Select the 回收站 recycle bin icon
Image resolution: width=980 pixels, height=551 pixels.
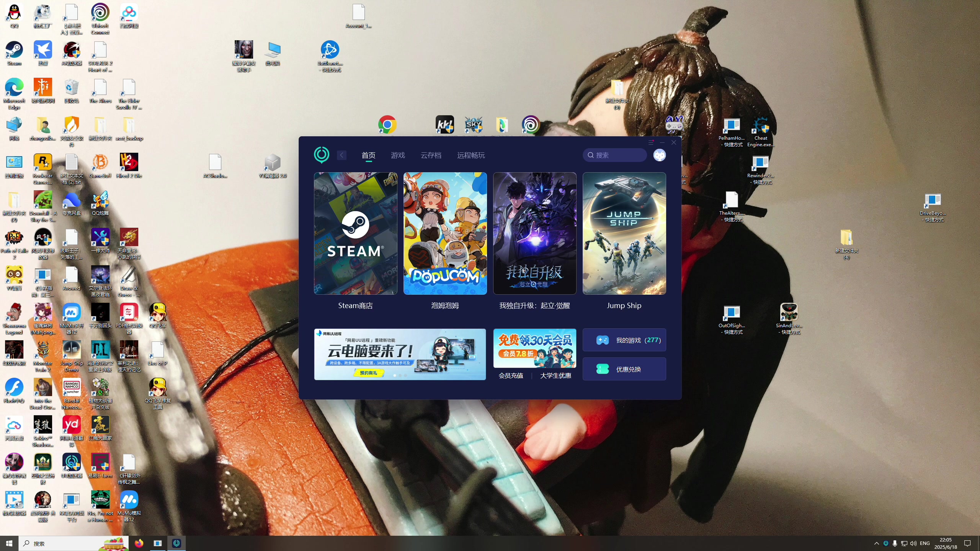click(72, 91)
